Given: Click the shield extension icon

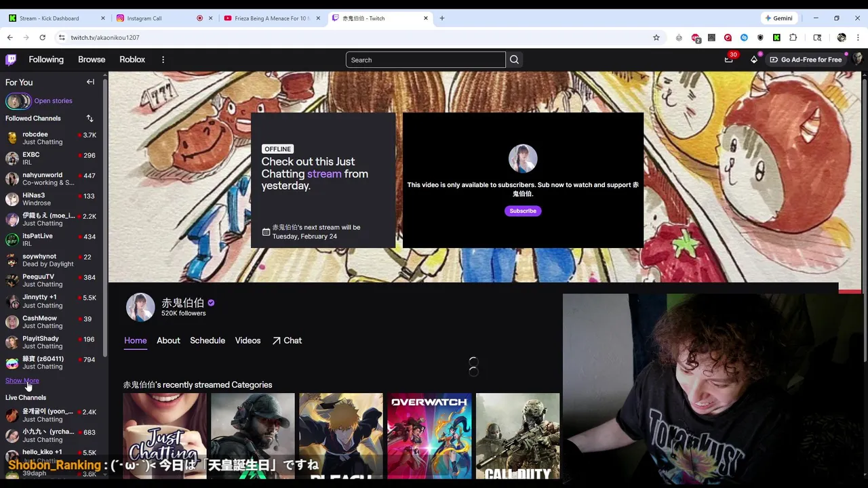Looking at the screenshot, I should click(760, 37).
